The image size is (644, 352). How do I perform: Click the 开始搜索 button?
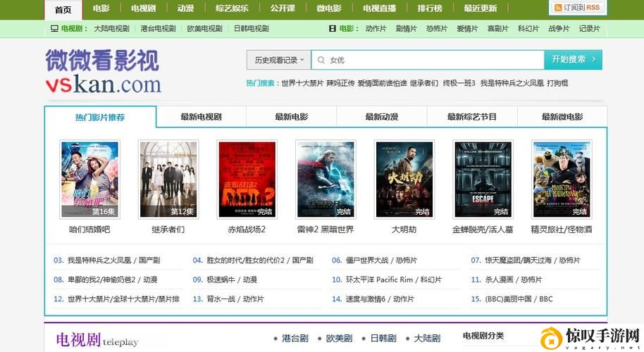point(574,59)
